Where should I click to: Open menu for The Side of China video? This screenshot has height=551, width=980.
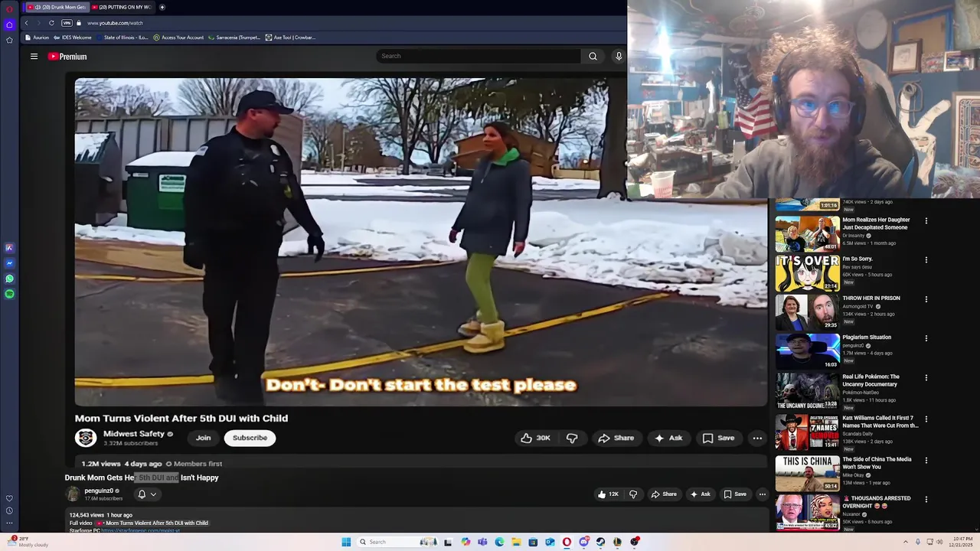click(926, 461)
